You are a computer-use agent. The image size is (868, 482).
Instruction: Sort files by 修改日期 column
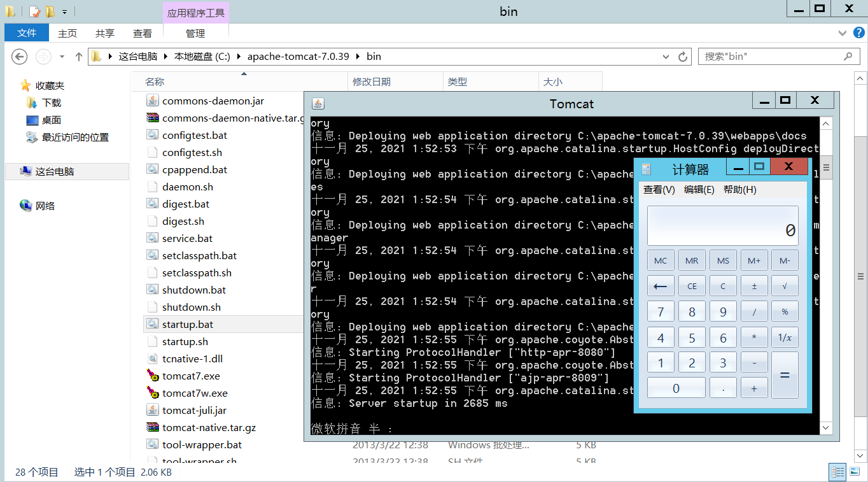coord(372,82)
